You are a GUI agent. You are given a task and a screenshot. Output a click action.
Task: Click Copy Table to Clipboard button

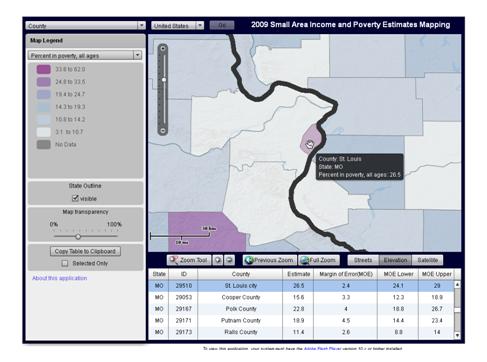tap(85, 251)
